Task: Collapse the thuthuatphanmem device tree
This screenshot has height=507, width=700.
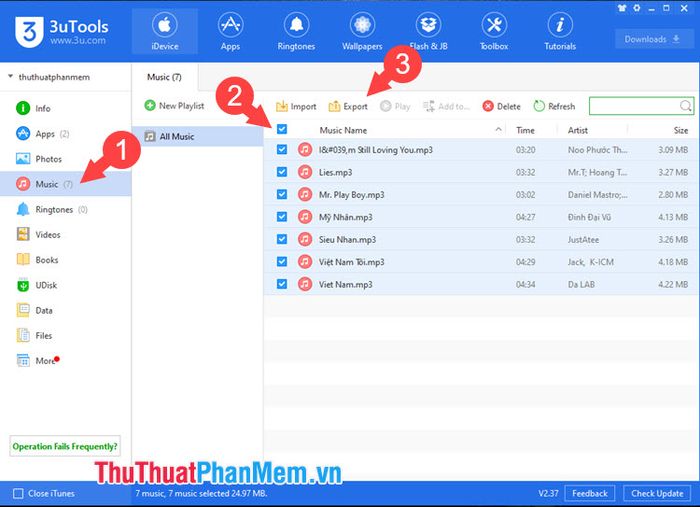Action: pos(10,76)
